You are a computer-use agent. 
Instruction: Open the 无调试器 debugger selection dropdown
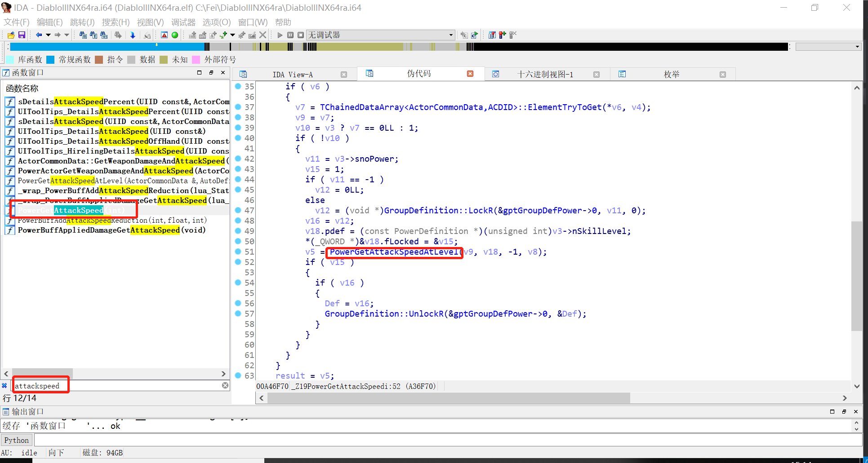381,35
